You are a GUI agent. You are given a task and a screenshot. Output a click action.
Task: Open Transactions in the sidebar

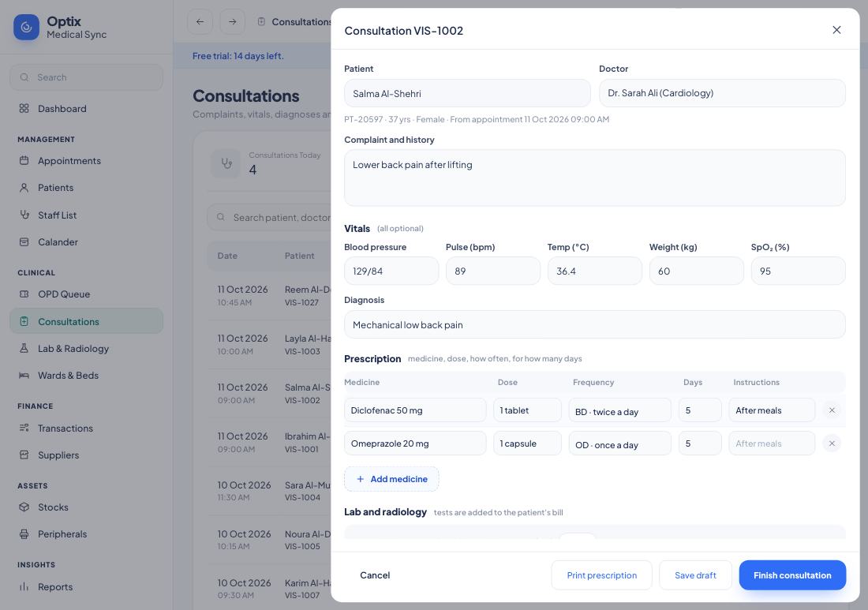tap(86, 428)
